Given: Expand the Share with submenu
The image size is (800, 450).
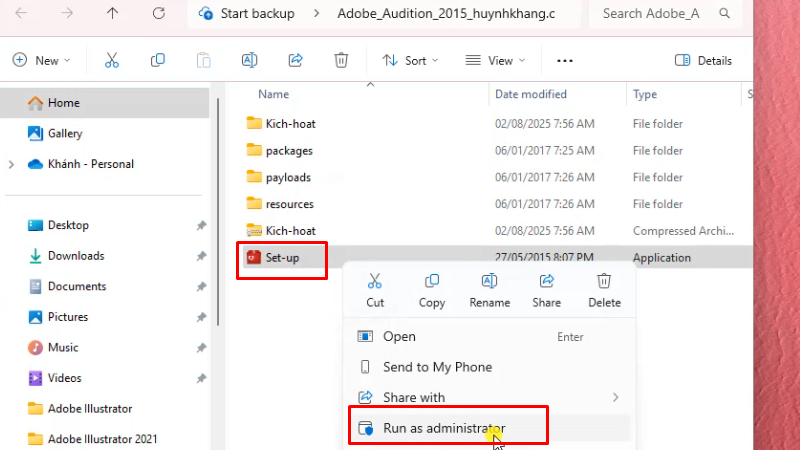Looking at the screenshot, I should 490,397.
